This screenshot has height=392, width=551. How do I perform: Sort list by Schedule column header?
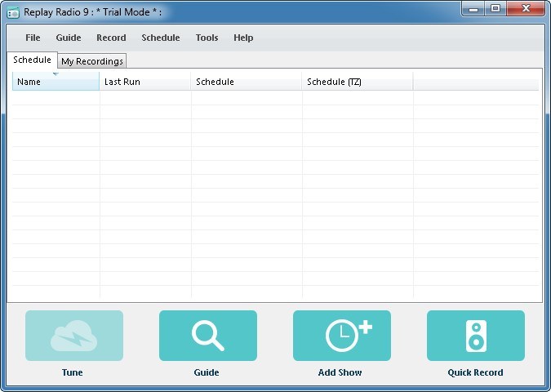point(246,82)
